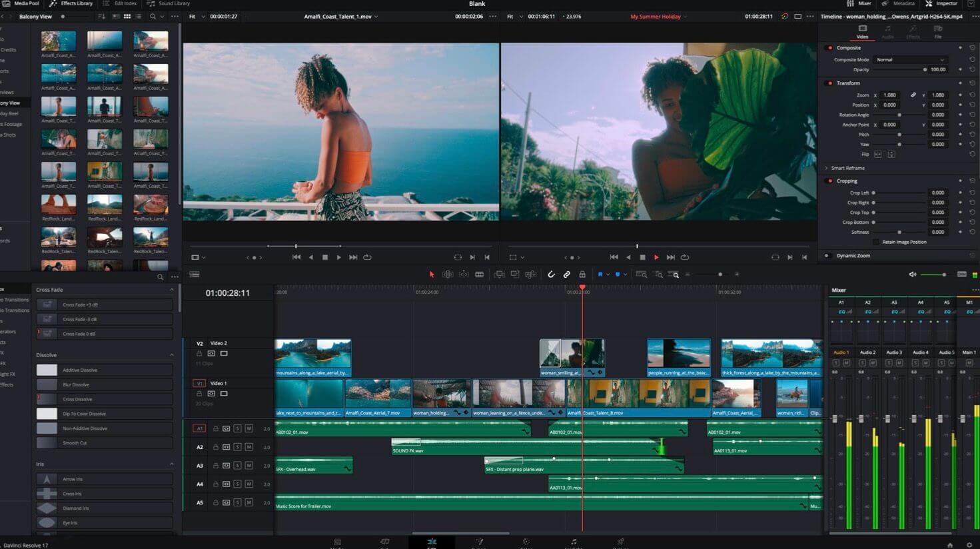The height and width of the screenshot is (549, 980).
Task: Lock the V2 video track
Action: pyautogui.click(x=199, y=354)
